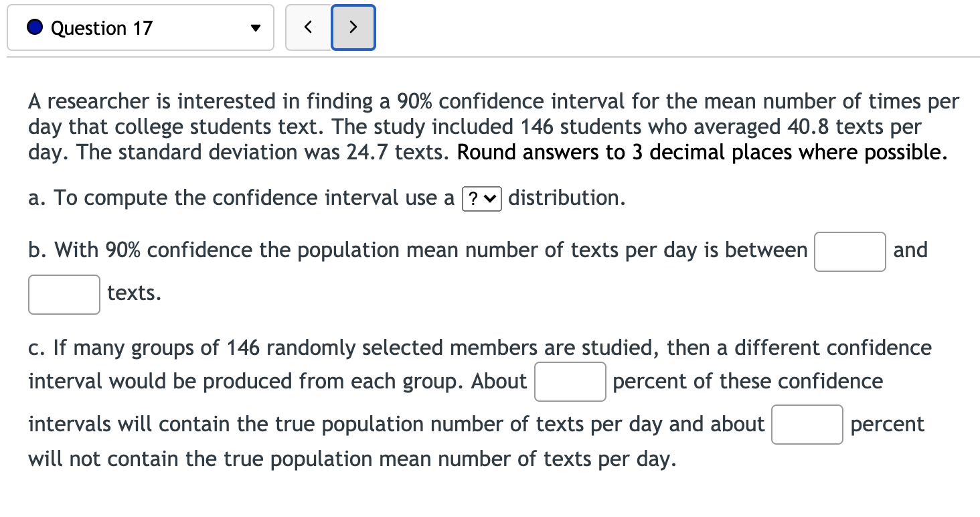980x517 pixels.
Task: Click the blue status dot beside Question 17
Action: point(34,27)
